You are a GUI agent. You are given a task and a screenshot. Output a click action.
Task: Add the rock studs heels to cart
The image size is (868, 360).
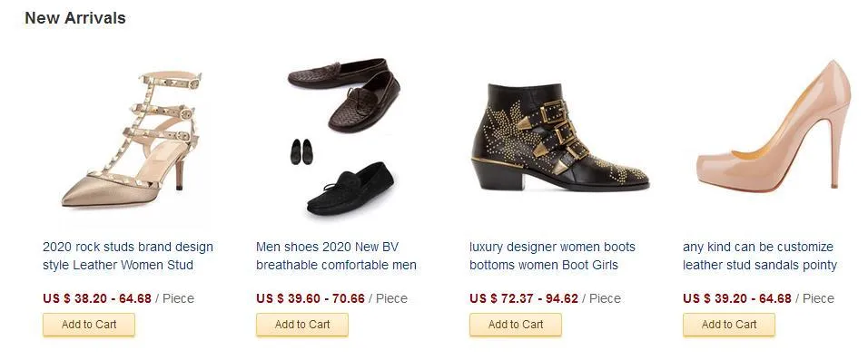click(x=89, y=325)
